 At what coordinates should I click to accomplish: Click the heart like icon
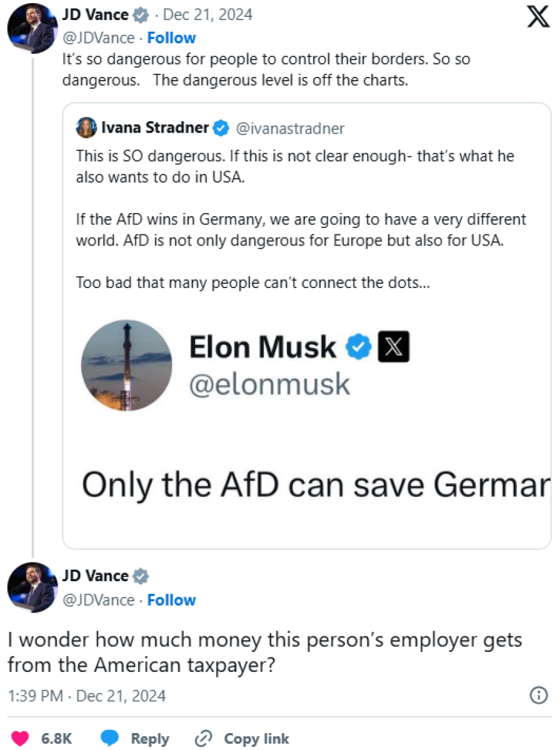click(x=20, y=738)
